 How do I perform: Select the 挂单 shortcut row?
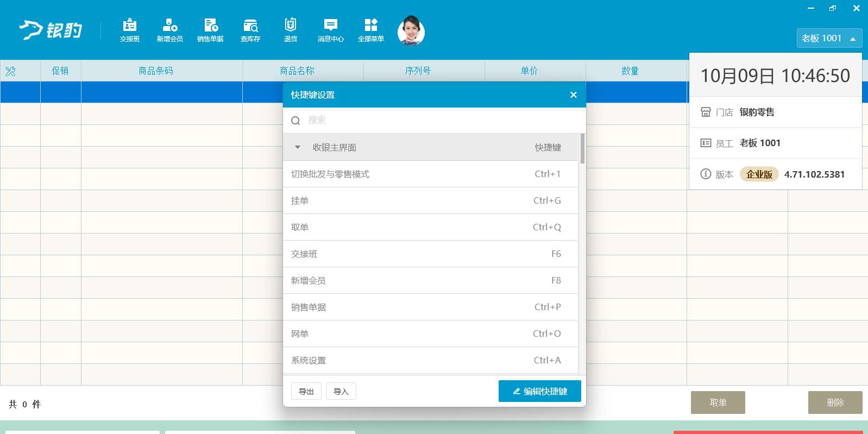click(430, 200)
